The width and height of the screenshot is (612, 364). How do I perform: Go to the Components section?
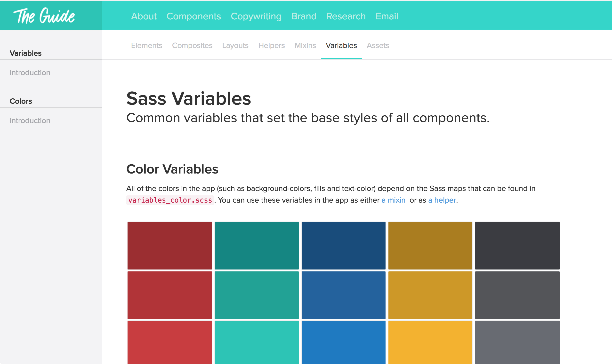tap(193, 16)
